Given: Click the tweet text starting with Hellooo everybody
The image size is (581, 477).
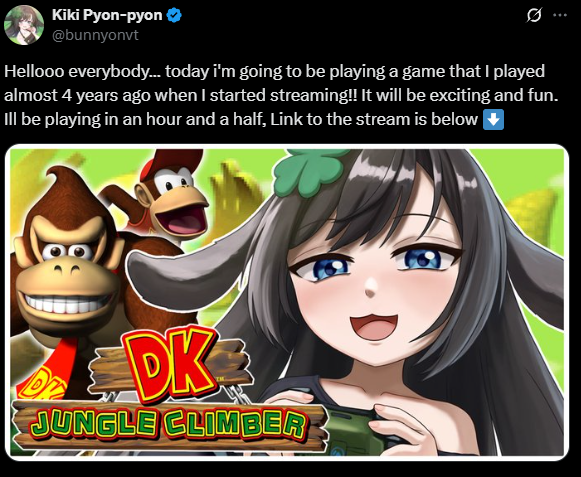Looking at the screenshot, I should [x=281, y=95].
